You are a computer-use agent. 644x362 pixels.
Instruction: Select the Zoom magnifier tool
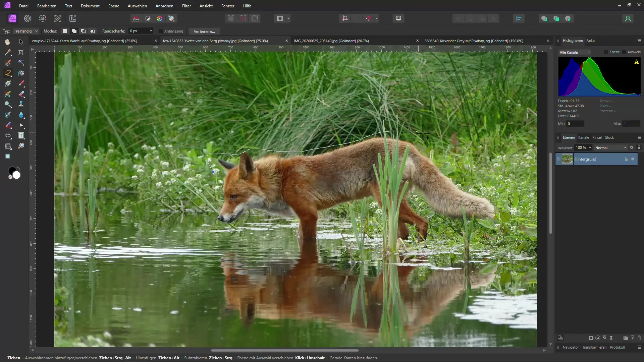point(21,146)
